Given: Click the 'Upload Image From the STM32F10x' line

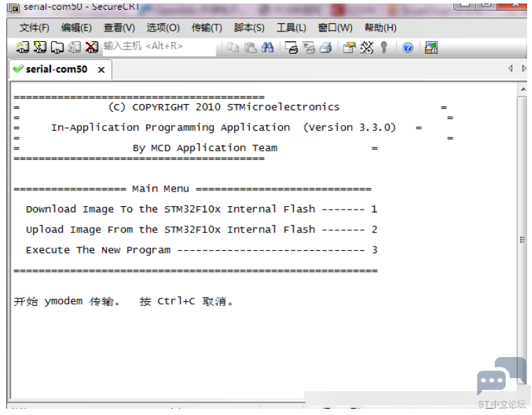Looking at the screenshot, I should (202, 230).
